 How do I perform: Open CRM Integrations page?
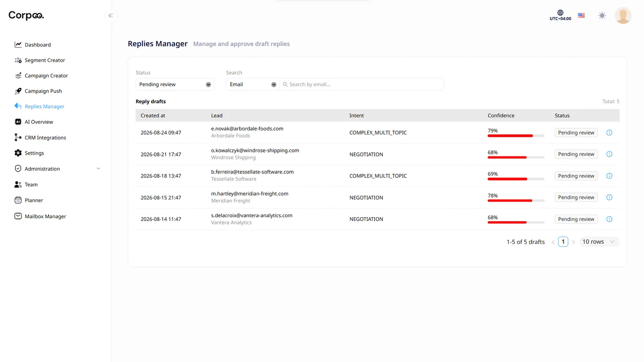click(x=40, y=138)
